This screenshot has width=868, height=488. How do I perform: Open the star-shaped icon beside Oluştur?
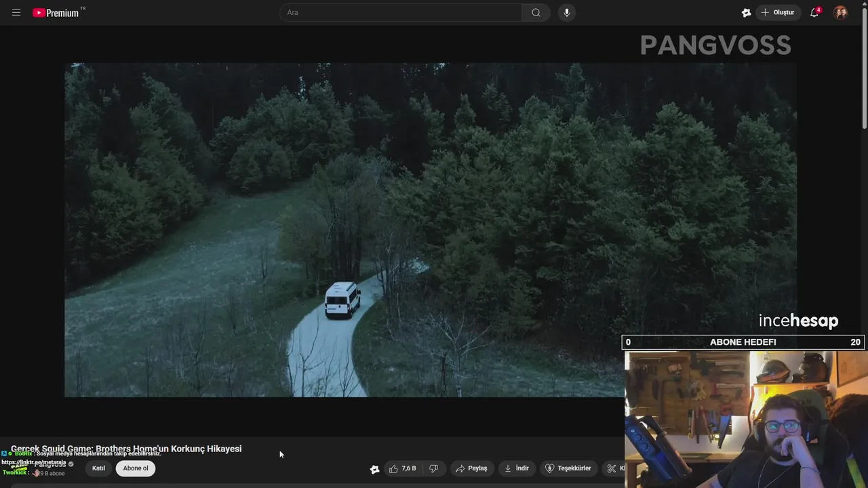point(746,12)
